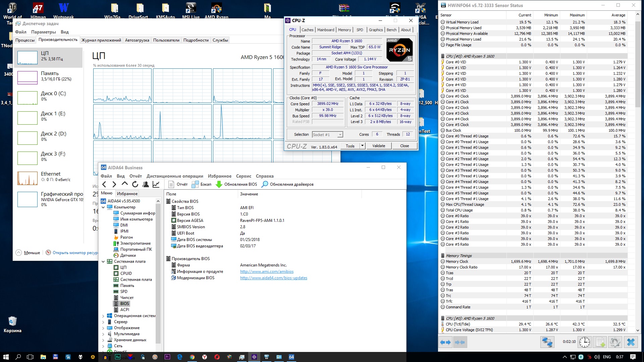Click HWiNFO reset clock icon
Screen dimensions: 644x362
tap(585, 342)
